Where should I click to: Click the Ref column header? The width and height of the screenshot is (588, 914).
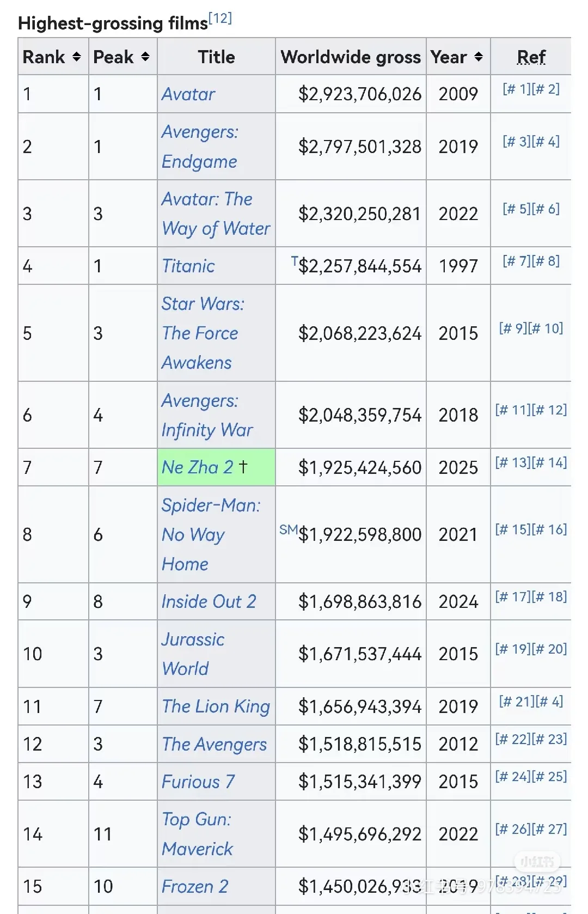531,57
